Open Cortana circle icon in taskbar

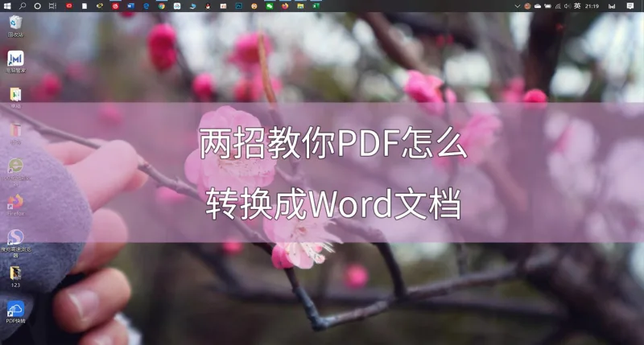pyautogui.click(x=37, y=6)
